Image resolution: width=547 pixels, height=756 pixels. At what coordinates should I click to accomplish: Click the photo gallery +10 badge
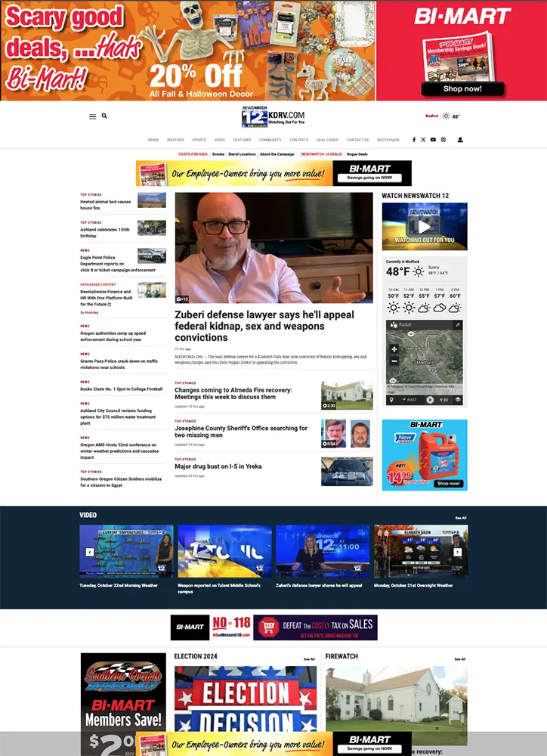click(182, 299)
